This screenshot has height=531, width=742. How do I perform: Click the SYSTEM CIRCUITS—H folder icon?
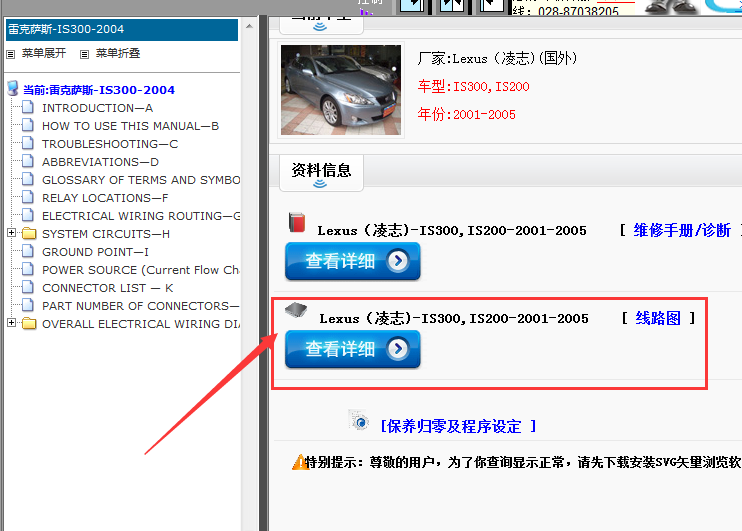click(x=29, y=233)
